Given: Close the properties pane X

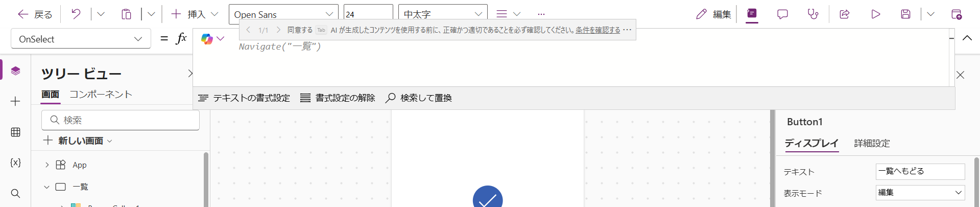Looking at the screenshot, I should point(960,75).
